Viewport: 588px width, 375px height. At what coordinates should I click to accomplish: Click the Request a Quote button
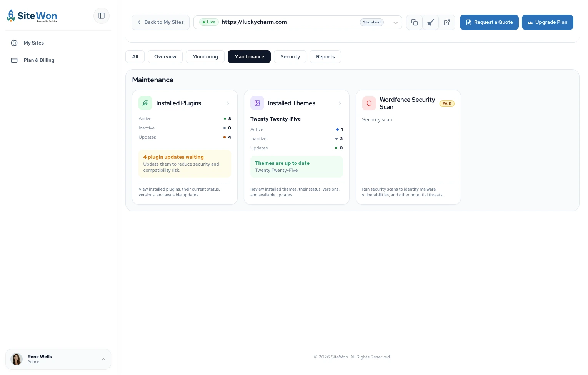pos(489,22)
